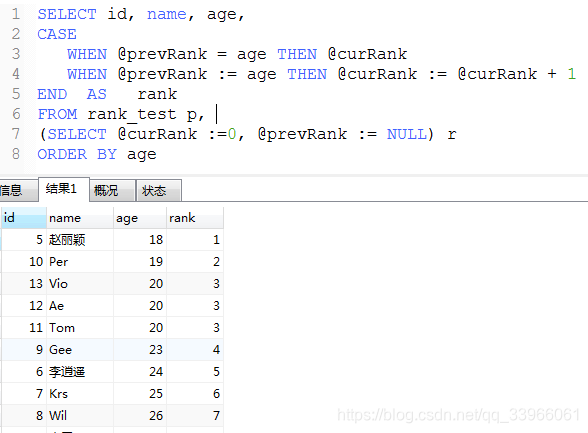Select the name cell Ae
This screenshot has height=433, width=588.
[x=80, y=306]
